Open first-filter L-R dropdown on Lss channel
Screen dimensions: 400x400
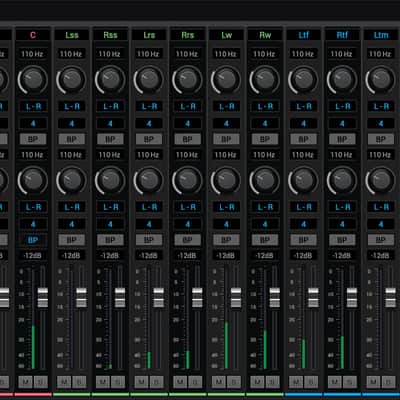tap(72, 107)
